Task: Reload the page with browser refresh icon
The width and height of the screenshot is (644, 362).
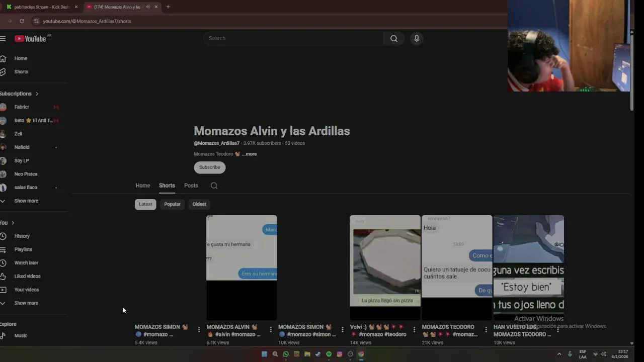Action: (x=22, y=21)
